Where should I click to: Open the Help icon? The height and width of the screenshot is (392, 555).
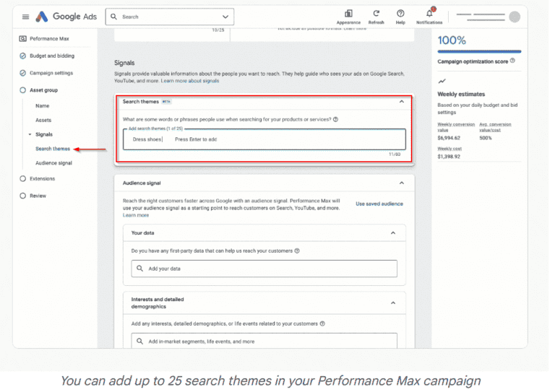tap(400, 14)
